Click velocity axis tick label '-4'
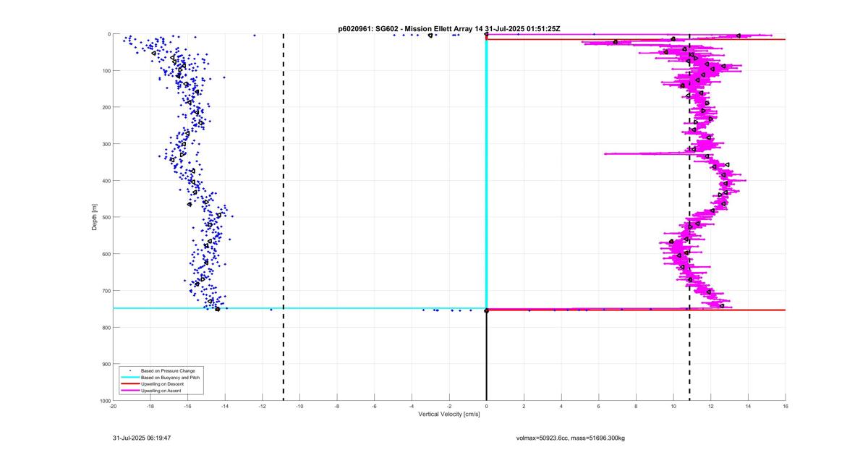868x450 pixels. pyautogui.click(x=412, y=406)
